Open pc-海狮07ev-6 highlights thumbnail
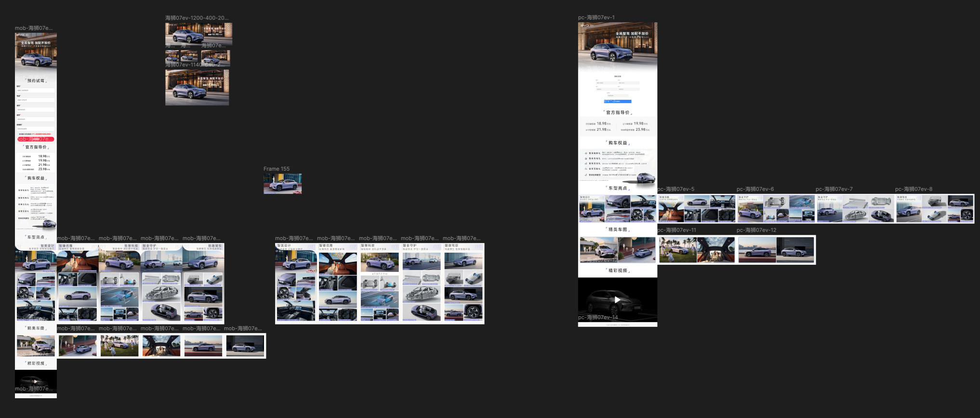The height and width of the screenshot is (418, 980). 776,208
